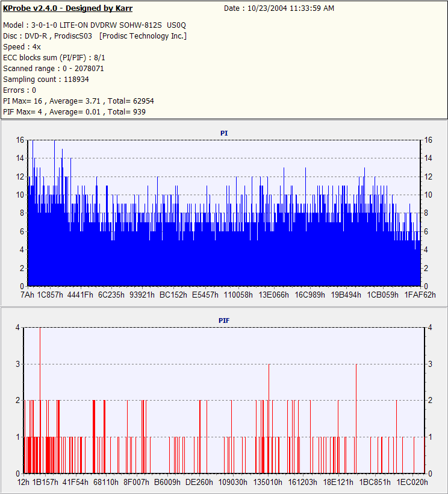Click the PIF spike of 3 near 1BC851h

coord(356,418)
